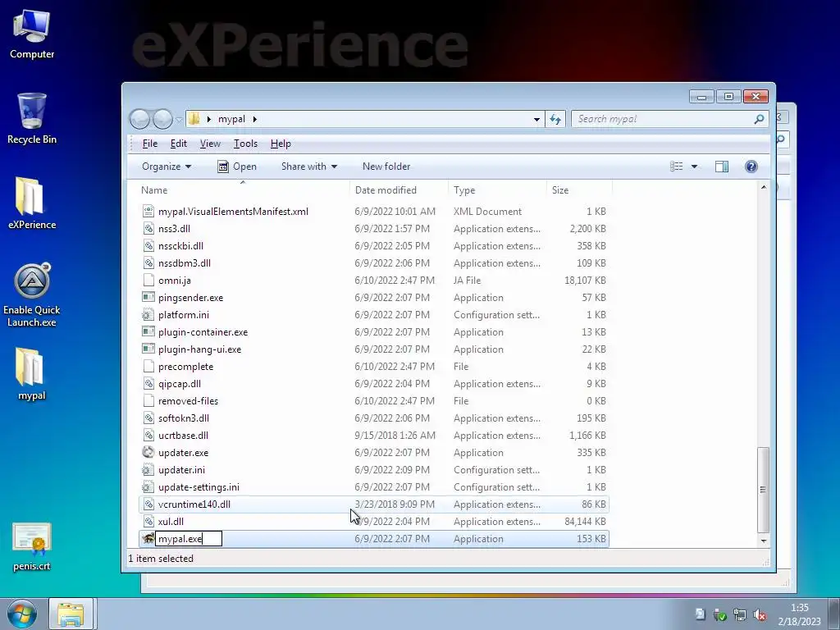
Task: Select the qipcap.dll file
Action: click(x=373, y=384)
